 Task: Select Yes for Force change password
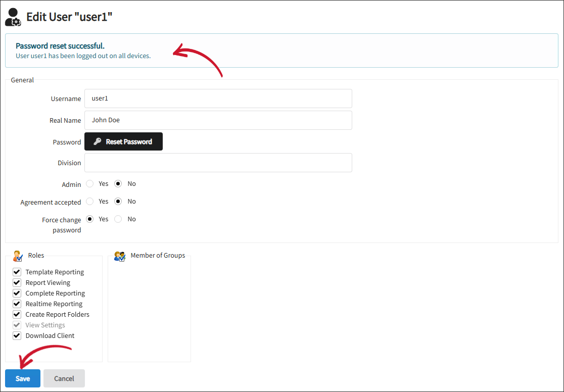tap(90, 219)
